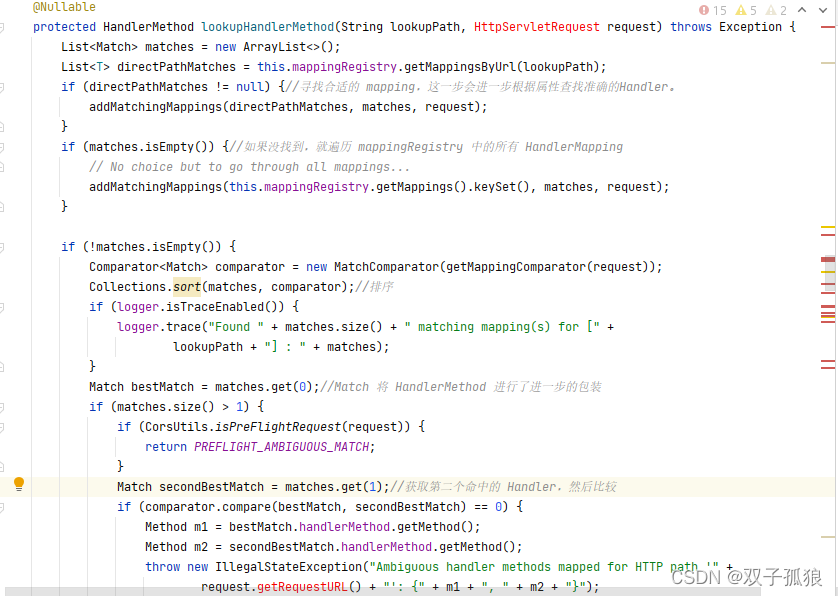Click the horizontal scrollbar at the editor bottom
The image size is (838, 596).
(382, 591)
